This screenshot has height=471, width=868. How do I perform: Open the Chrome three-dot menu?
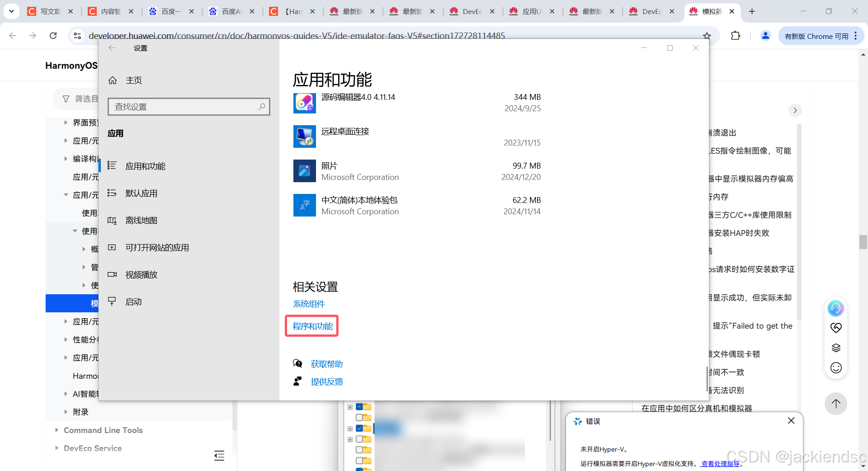pyautogui.click(x=856, y=36)
